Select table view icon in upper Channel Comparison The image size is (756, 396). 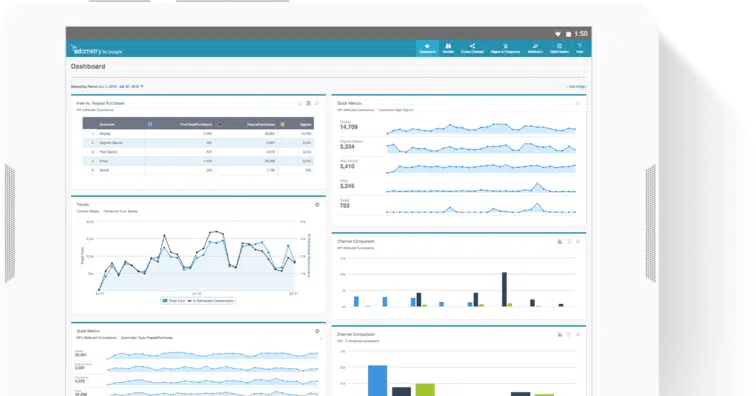(x=569, y=241)
